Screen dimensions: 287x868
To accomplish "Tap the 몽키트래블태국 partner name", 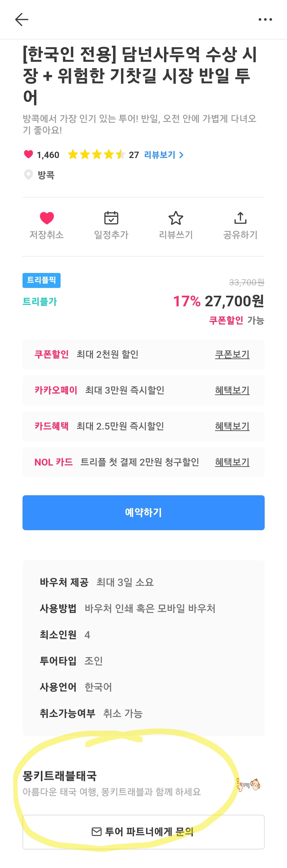I will pos(60,776).
